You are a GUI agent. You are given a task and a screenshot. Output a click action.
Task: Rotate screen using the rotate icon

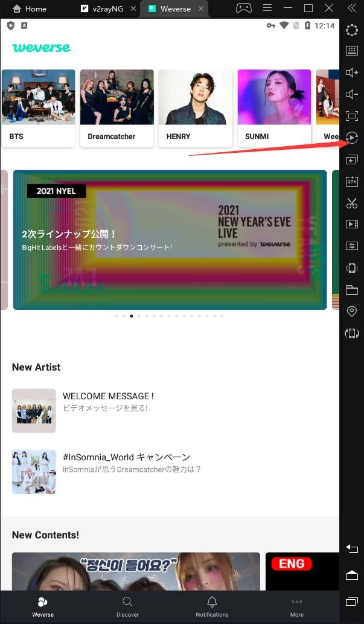[352, 333]
